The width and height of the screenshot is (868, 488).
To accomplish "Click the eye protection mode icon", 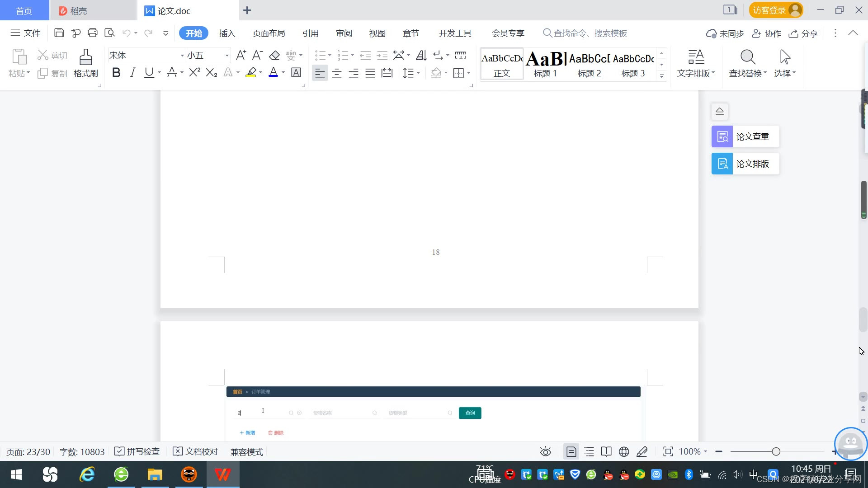I will (x=545, y=451).
